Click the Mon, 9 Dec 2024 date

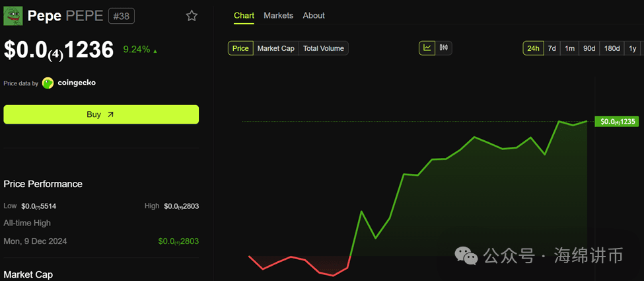pyautogui.click(x=35, y=241)
